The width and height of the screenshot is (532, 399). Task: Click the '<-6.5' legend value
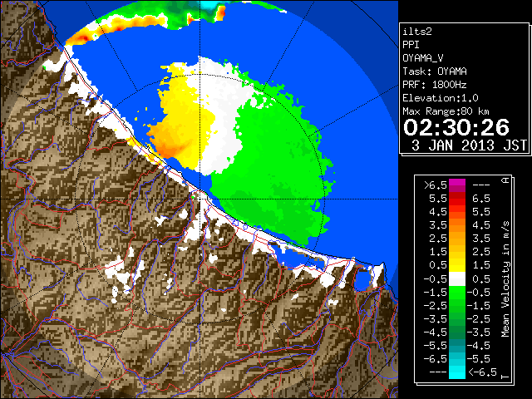tap(482, 372)
